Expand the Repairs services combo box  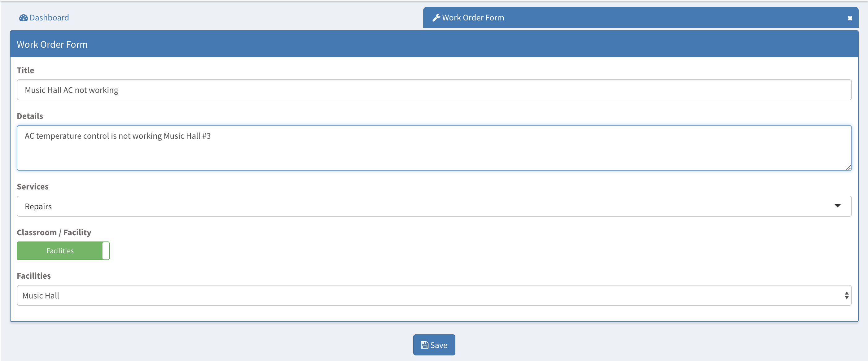coord(434,206)
